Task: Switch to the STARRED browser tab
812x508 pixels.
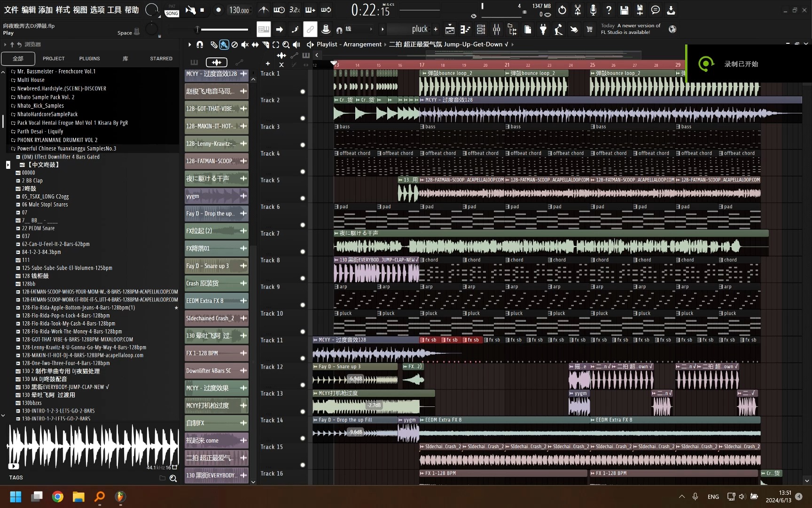Action: pos(161,59)
